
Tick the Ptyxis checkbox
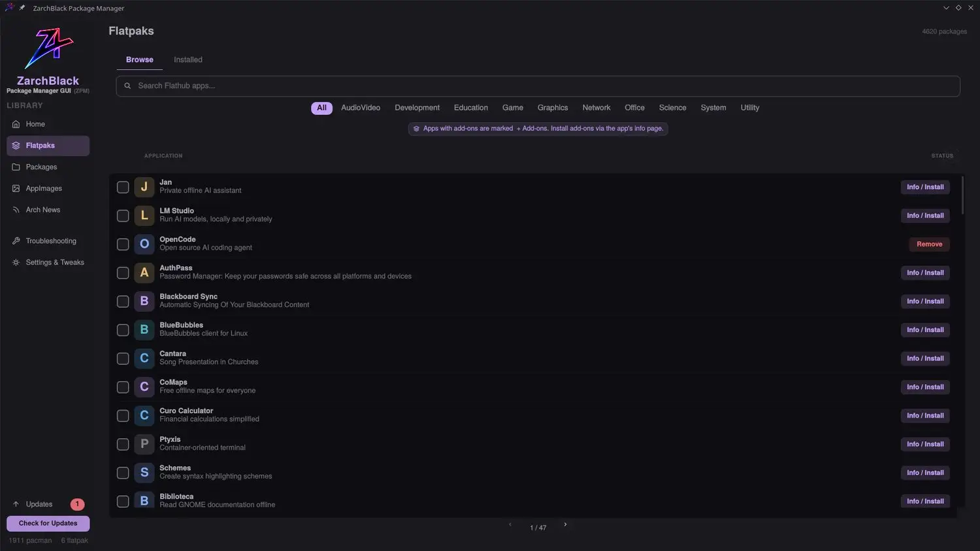[x=123, y=444]
